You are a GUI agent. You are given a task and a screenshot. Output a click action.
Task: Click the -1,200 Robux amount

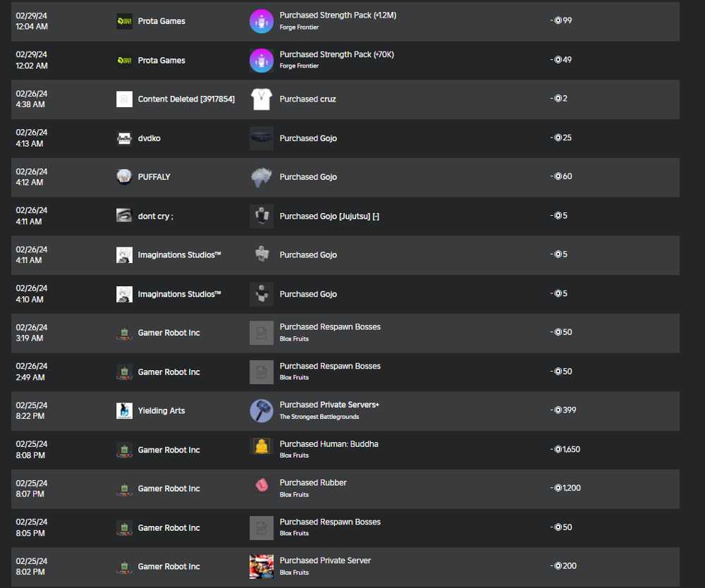[565, 488]
